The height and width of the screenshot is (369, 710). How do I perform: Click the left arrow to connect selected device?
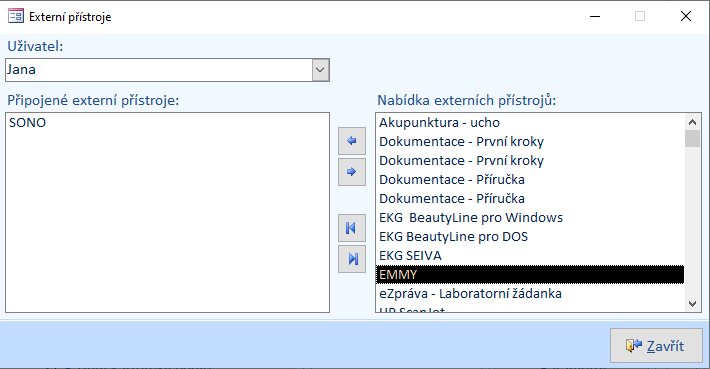coord(352,141)
